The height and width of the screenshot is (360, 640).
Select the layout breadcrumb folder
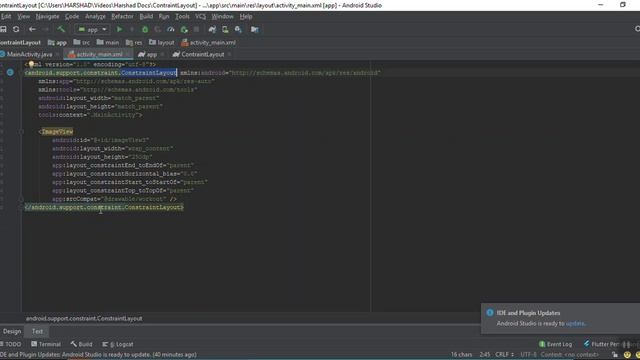point(162,42)
